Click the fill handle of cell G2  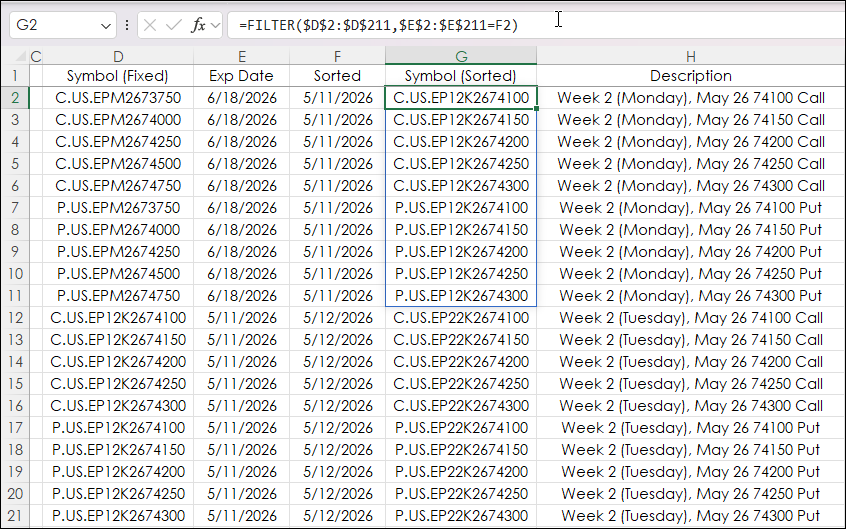pos(536,108)
